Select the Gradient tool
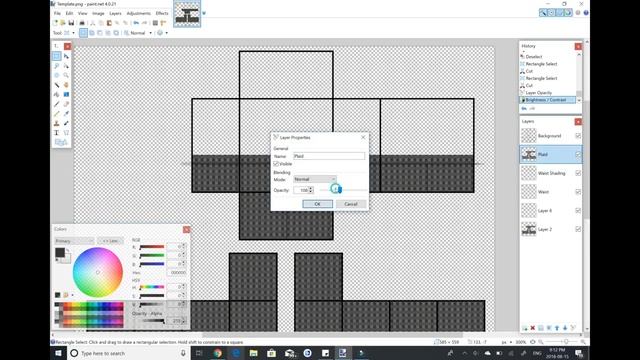Image resolution: width=640 pixels, height=360 pixels. [66, 94]
